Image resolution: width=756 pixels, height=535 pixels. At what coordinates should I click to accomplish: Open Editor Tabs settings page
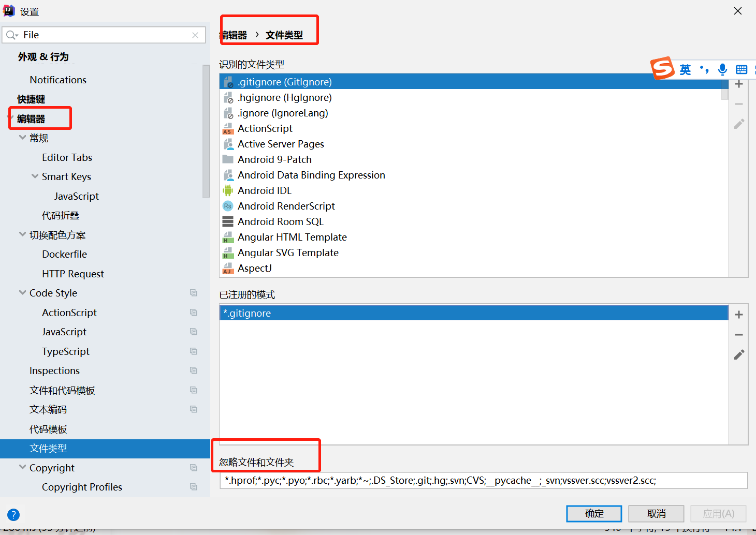pyautogui.click(x=67, y=157)
